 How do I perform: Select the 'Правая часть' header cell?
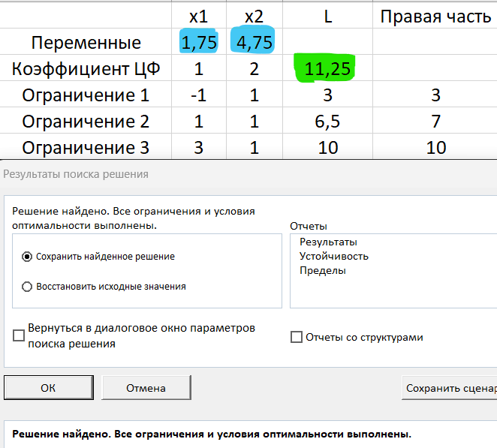click(x=435, y=16)
